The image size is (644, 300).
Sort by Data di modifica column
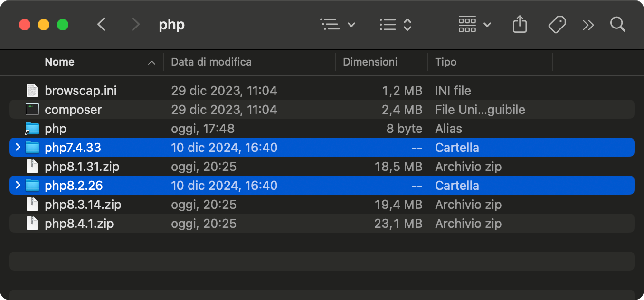click(211, 62)
